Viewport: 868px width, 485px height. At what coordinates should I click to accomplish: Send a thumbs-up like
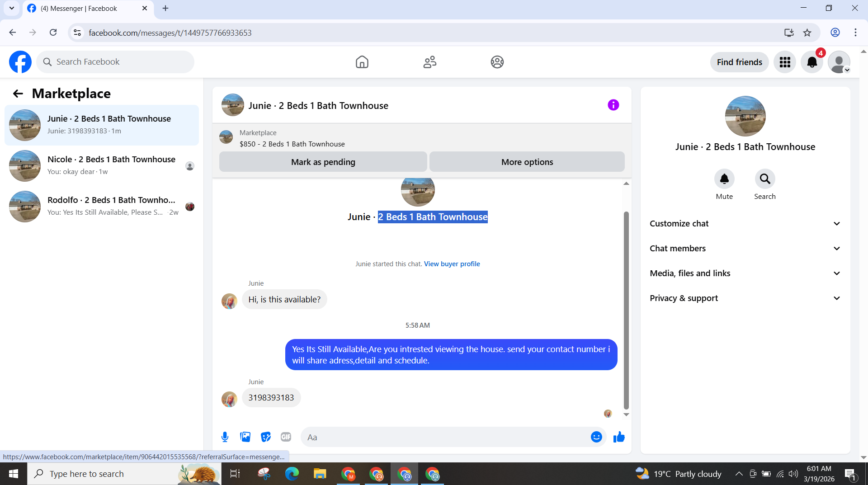[x=619, y=437]
